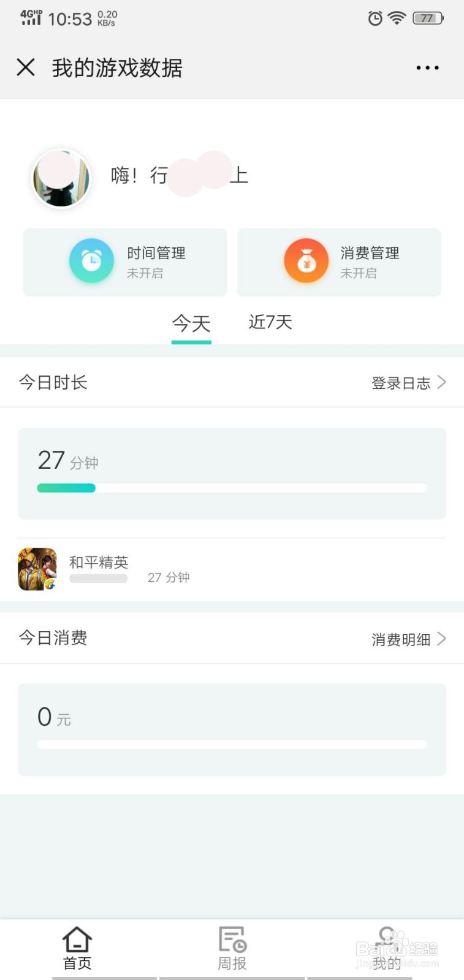Image resolution: width=464 pixels, height=980 pixels.
Task: Tap the 和平精英 game icon
Action: point(37,569)
